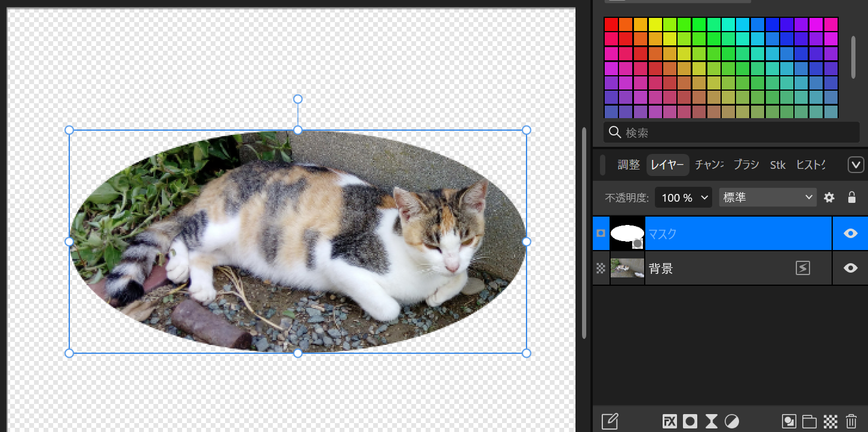Click the white ellipse マスク layer thumbnail
Image resolution: width=868 pixels, height=432 pixels.
click(627, 233)
